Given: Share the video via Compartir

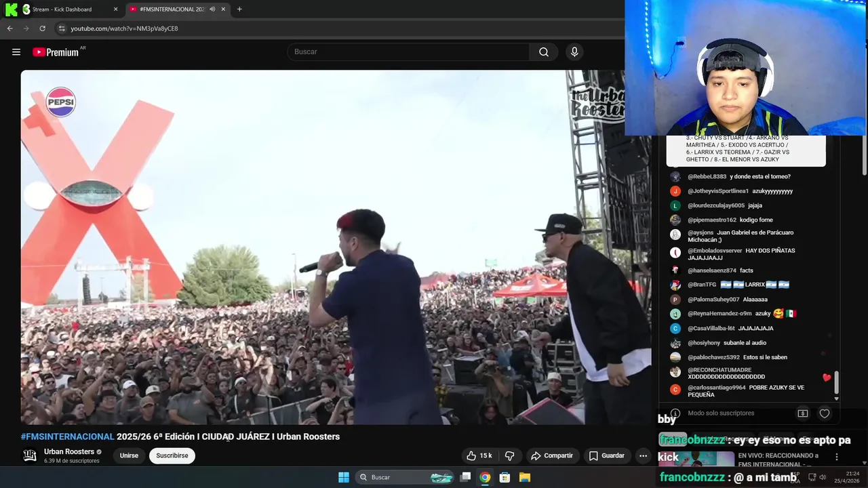Looking at the screenshot, I should 552,455.
